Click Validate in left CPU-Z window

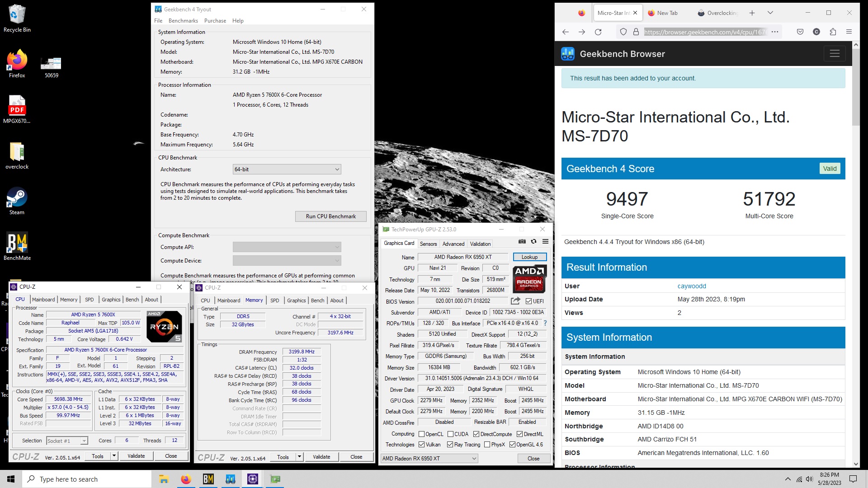[x=136, y=456]
